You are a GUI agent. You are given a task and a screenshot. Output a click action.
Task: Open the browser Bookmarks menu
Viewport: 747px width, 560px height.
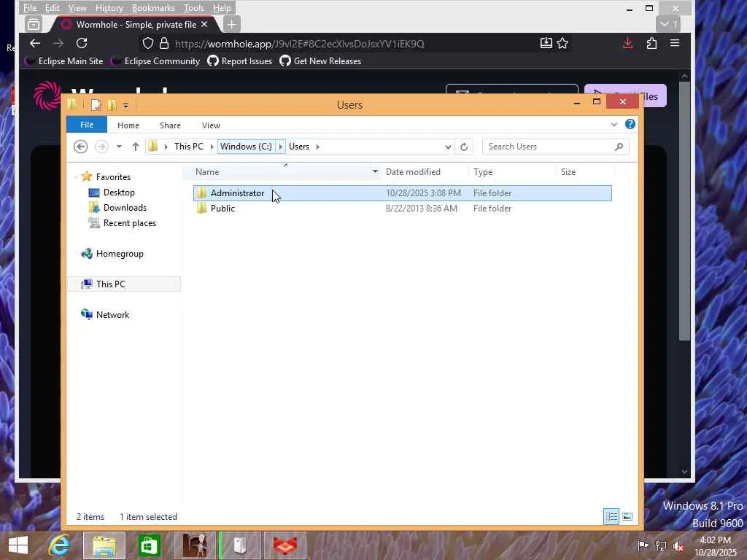click(153, 8)
